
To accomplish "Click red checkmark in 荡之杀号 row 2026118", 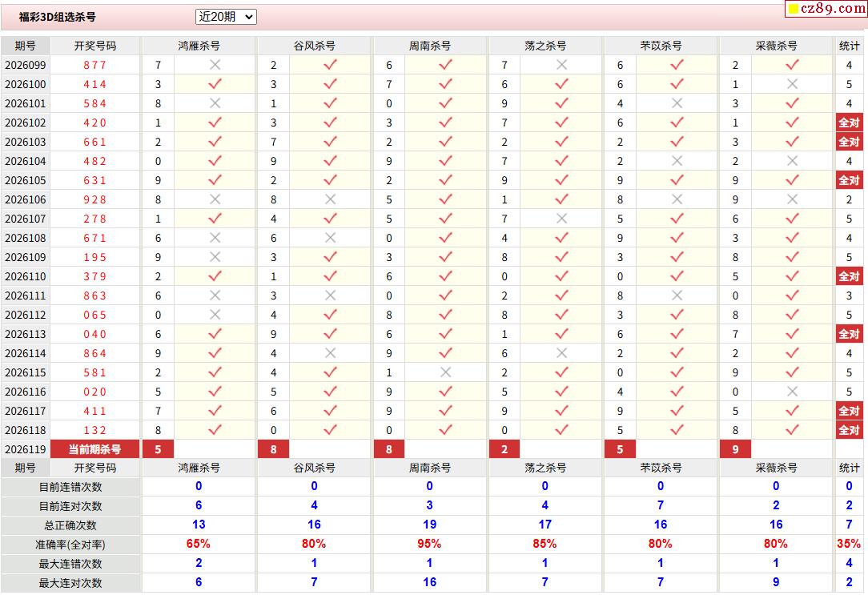I will pyautogui.click(x=561, y=430).
